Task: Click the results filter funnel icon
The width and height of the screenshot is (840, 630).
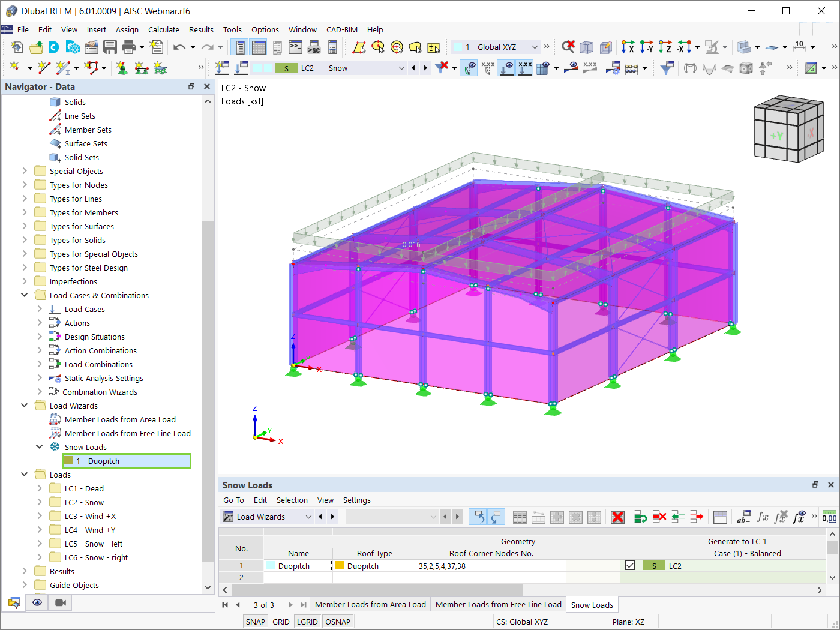Action: coord(666,68)
